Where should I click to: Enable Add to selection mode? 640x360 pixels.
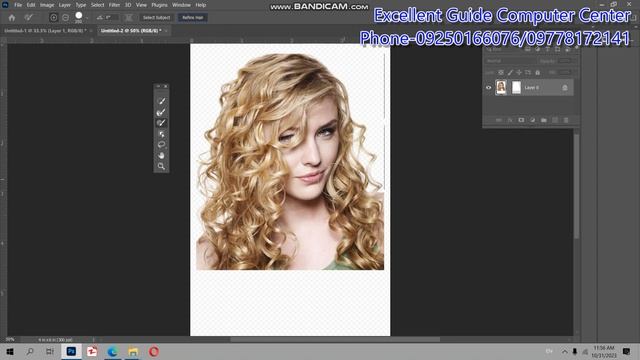53,18
